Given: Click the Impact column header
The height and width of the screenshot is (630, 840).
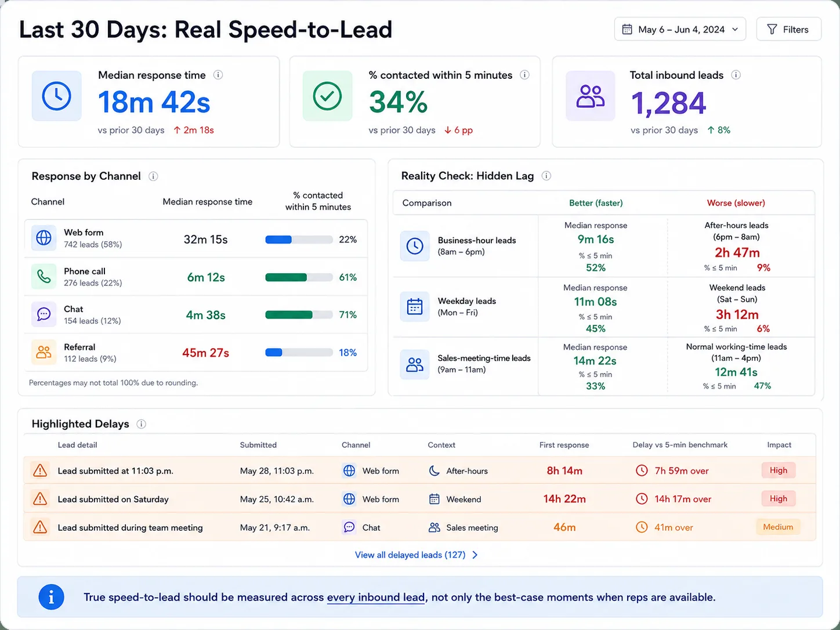Looking at the screenshot, I should pyautogui.click(x=779, y=445).
